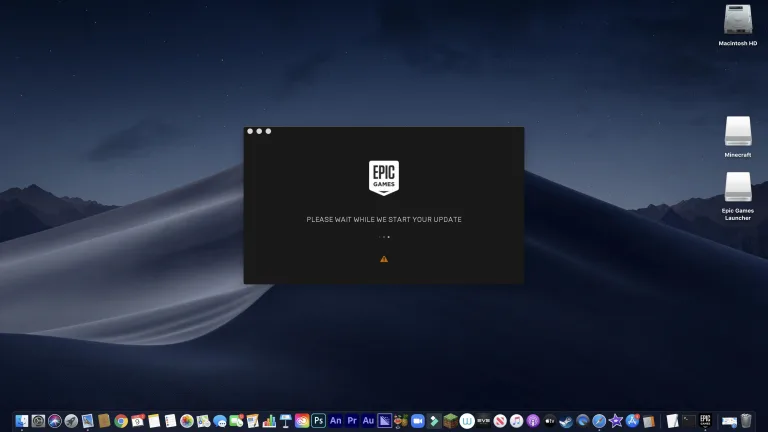Open Calendar in the dock
The height and width of the screenshot is (432, 768).
(x=138, y=421)
